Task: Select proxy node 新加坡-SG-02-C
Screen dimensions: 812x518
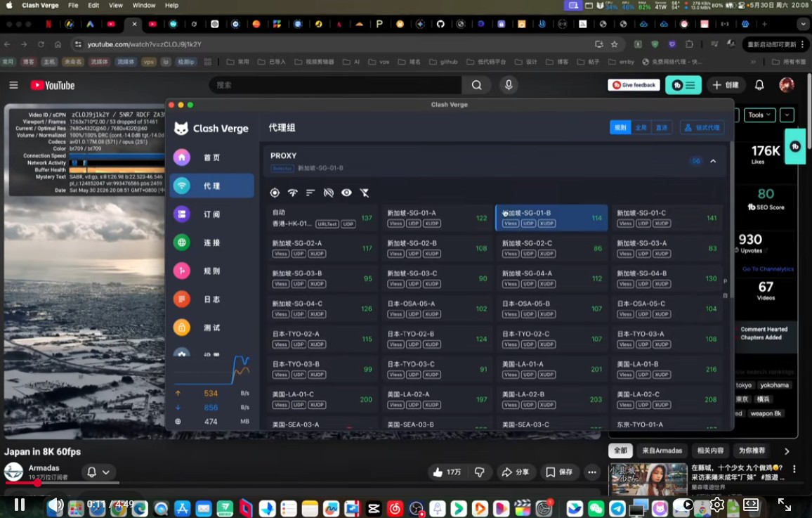Action: click(552, 248)
